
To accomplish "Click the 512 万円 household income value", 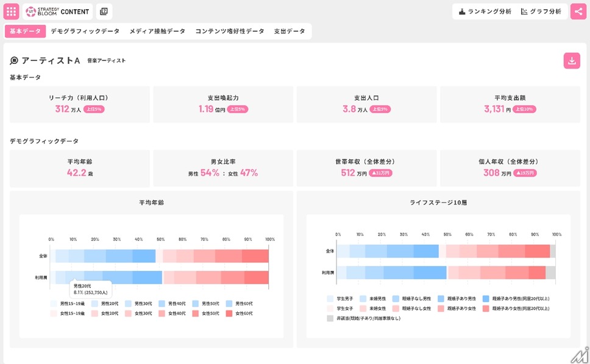I will point(354,173).
